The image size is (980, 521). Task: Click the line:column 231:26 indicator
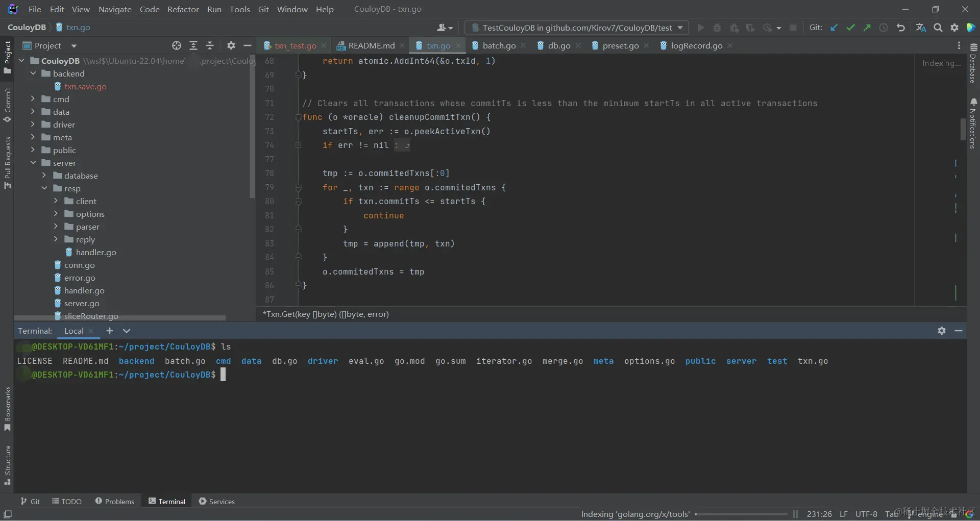pyautogui.click(x=819, y=514)
